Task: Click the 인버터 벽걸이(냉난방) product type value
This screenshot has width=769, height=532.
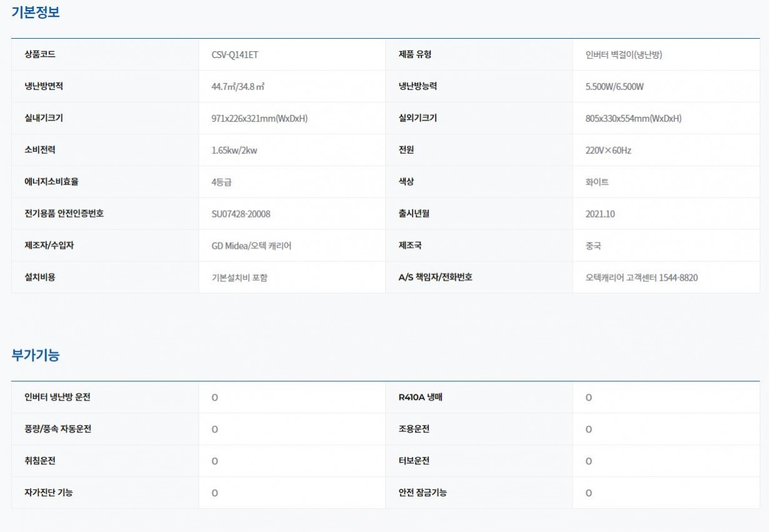Action: coord(619,55)
